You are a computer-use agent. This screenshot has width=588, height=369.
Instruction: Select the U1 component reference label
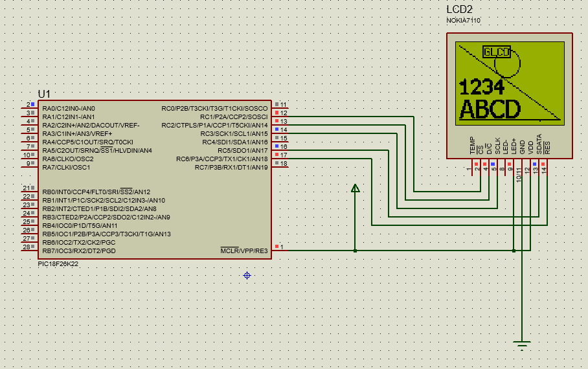44,94
